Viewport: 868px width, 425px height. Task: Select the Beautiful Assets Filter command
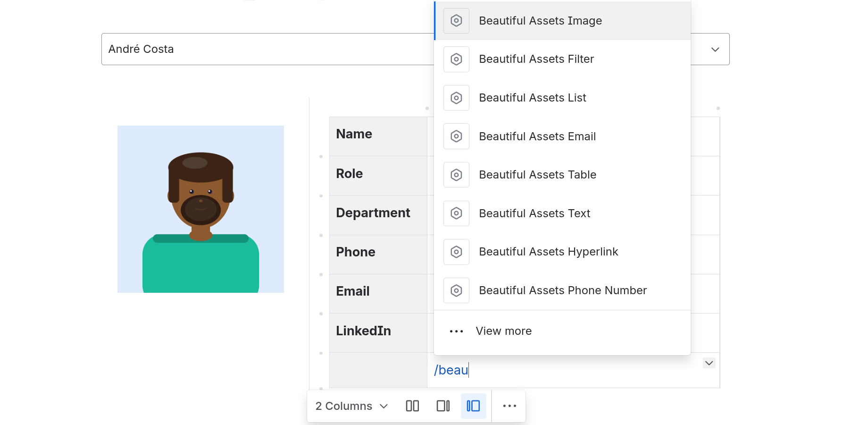536,59
